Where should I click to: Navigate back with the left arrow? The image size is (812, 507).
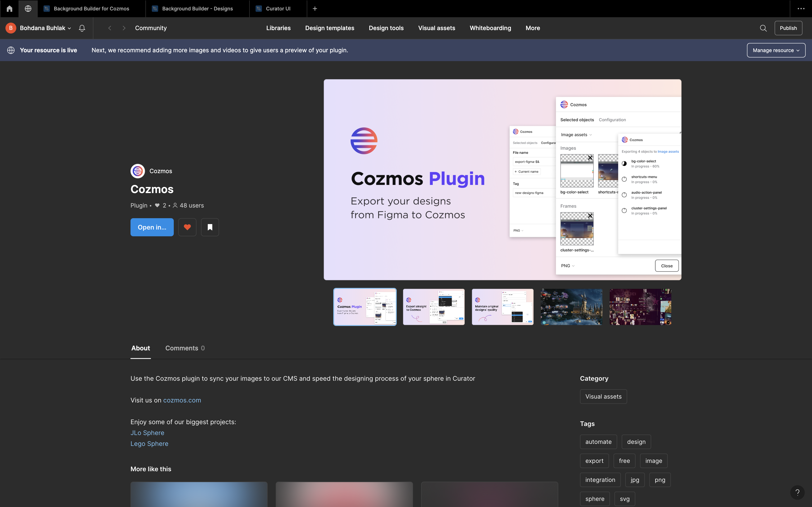[110, 28]
